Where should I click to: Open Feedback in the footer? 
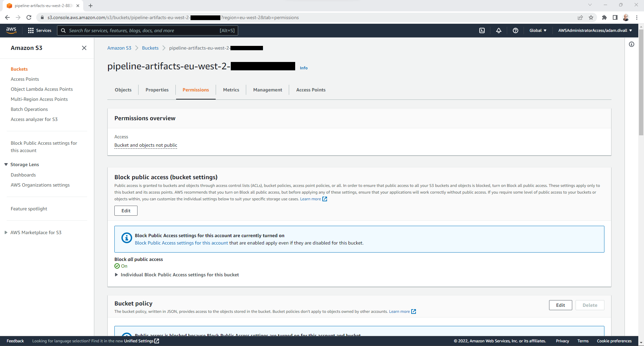coord(15,341)
